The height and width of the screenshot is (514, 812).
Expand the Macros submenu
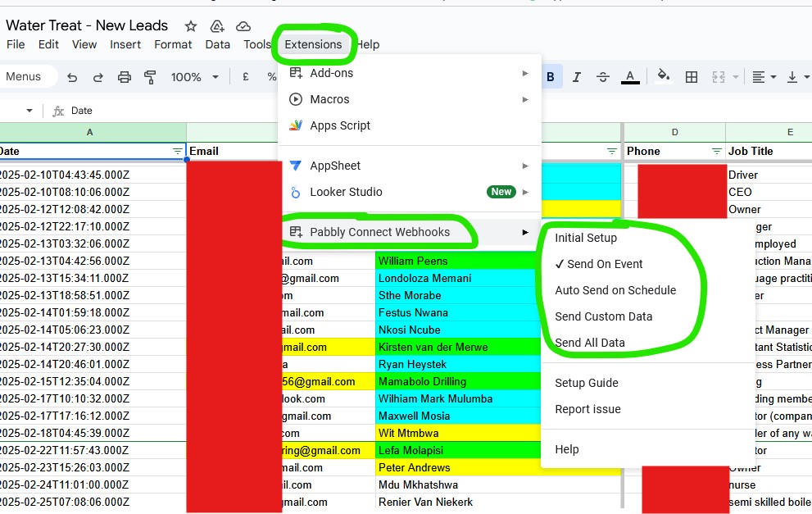pos(410,99)
